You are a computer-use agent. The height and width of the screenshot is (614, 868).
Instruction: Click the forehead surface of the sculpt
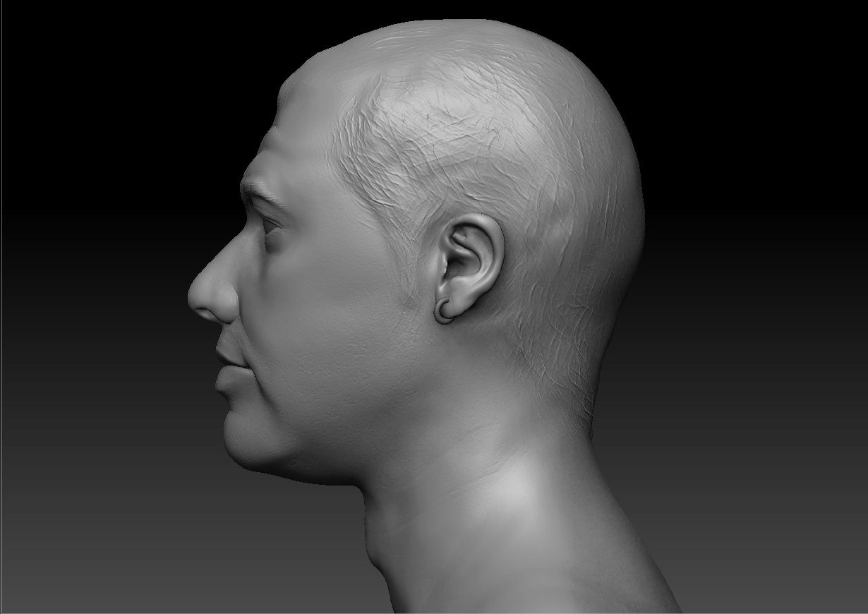coord(289,141)
